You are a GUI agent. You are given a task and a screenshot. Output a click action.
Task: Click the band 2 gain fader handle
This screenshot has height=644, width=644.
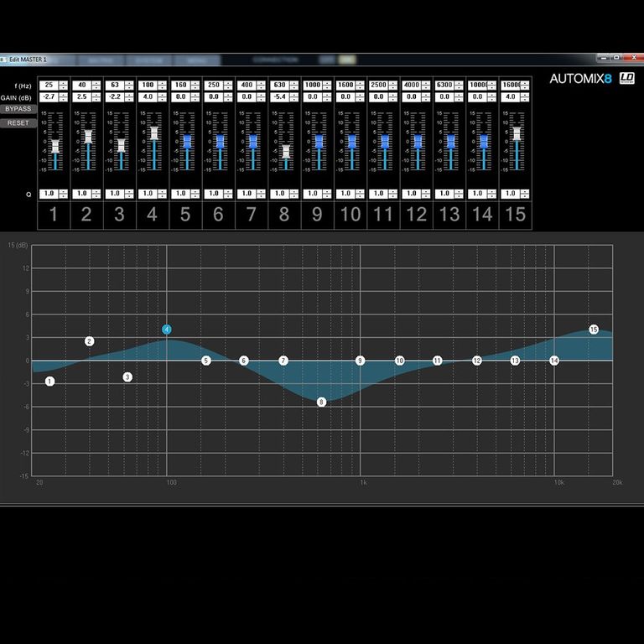coord(86,137)
